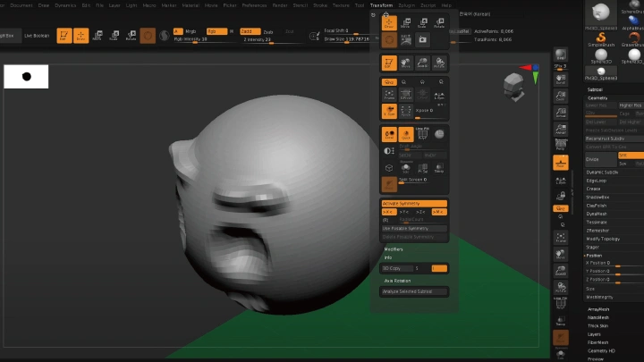Select Draw mode in the top toolbar
This screenshot has height=362, width=644.
point(80,36)
